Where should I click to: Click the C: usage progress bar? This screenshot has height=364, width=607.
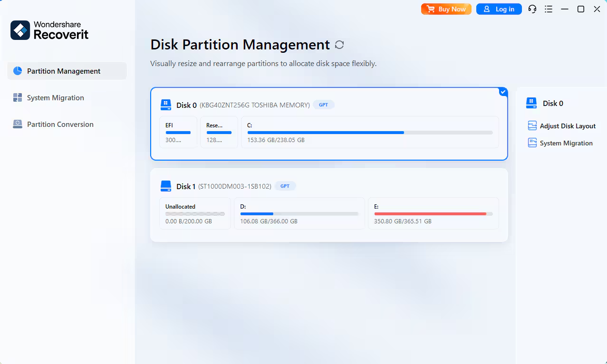(x=370, y=133)
